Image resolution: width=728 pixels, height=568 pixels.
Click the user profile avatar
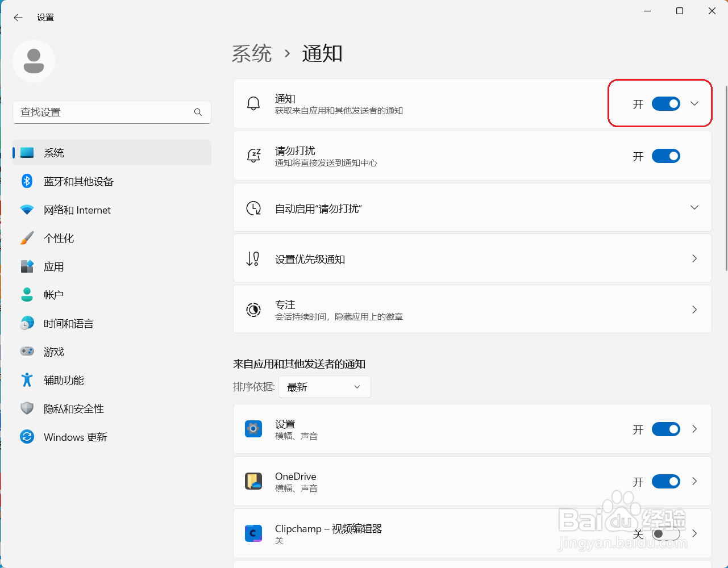[34, 61]
